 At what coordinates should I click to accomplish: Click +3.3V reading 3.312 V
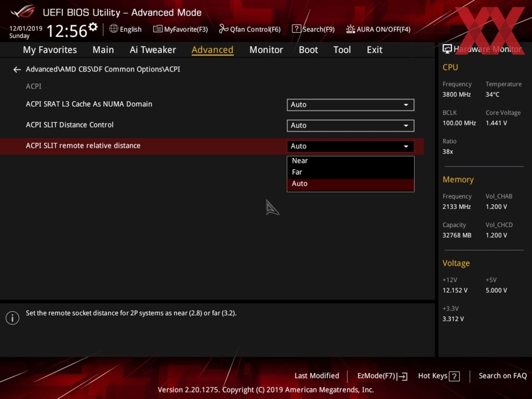click(x=453, y=319)
